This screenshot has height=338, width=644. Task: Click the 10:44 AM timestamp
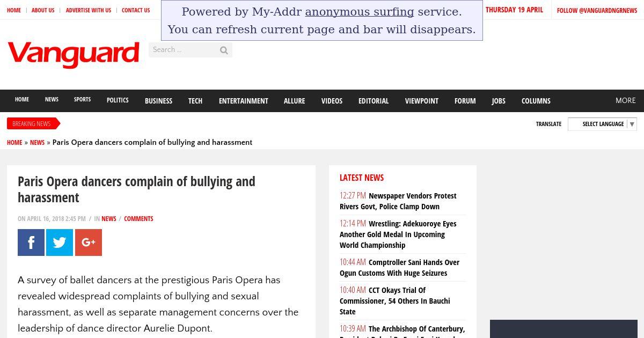click(353, 262)
